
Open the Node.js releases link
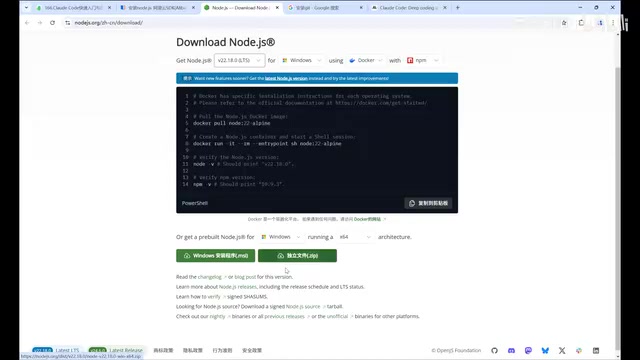(x=238, y=287)
